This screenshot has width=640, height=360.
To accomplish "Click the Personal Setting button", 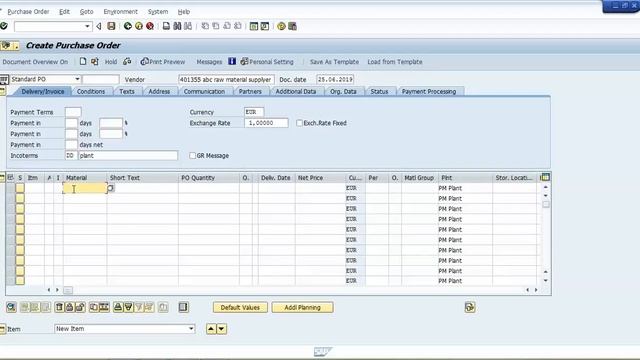I will click(267, 62).
